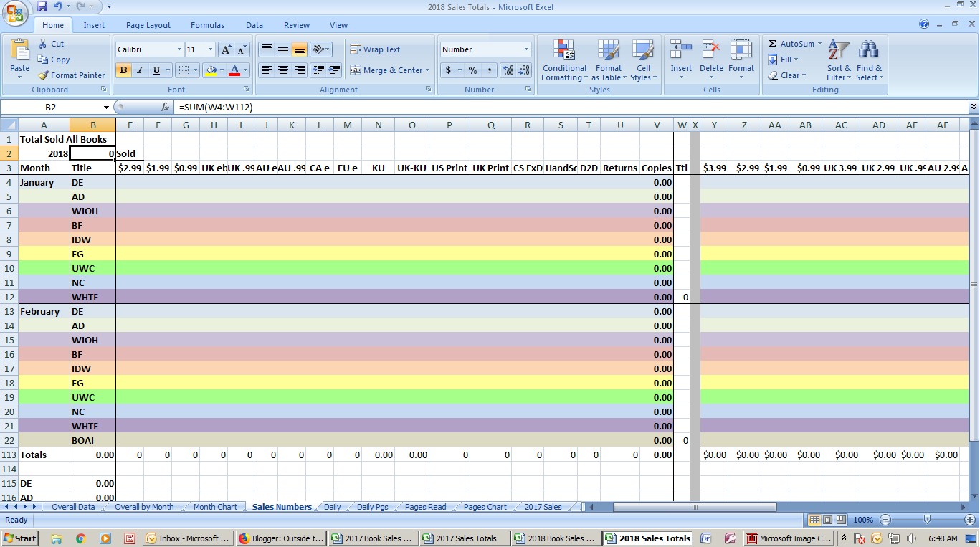Open Format as Table gallery

(609, 60)
